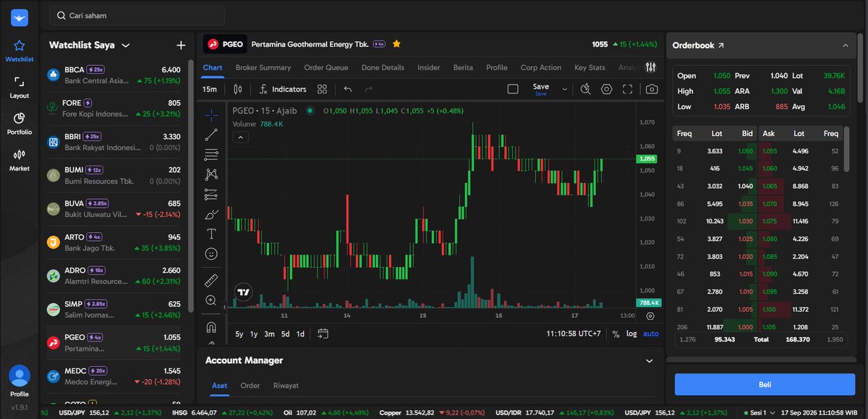Collapse the Account Manager panel
This screenshot has height=419, width=868.
click(649, 360)
